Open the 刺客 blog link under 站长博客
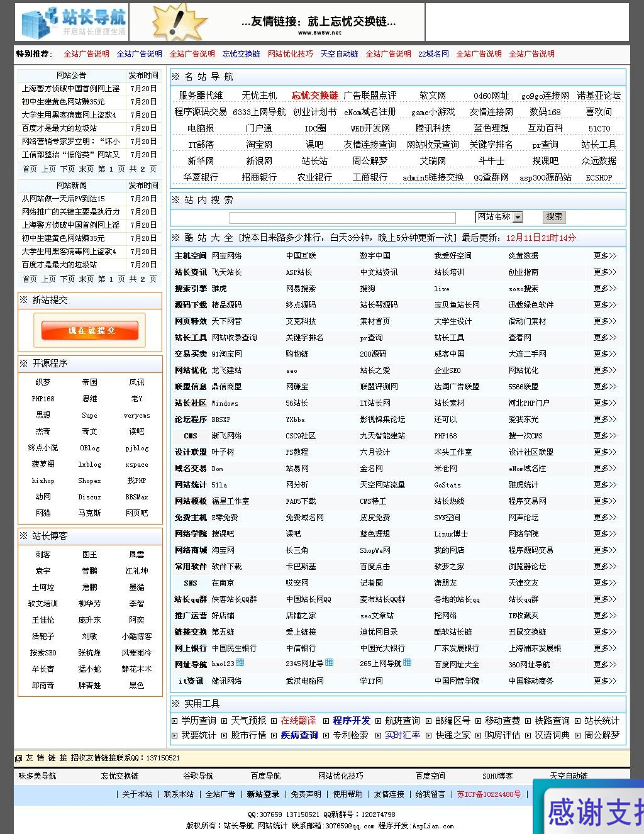644x834 pixels. click(x=43, y=555)
